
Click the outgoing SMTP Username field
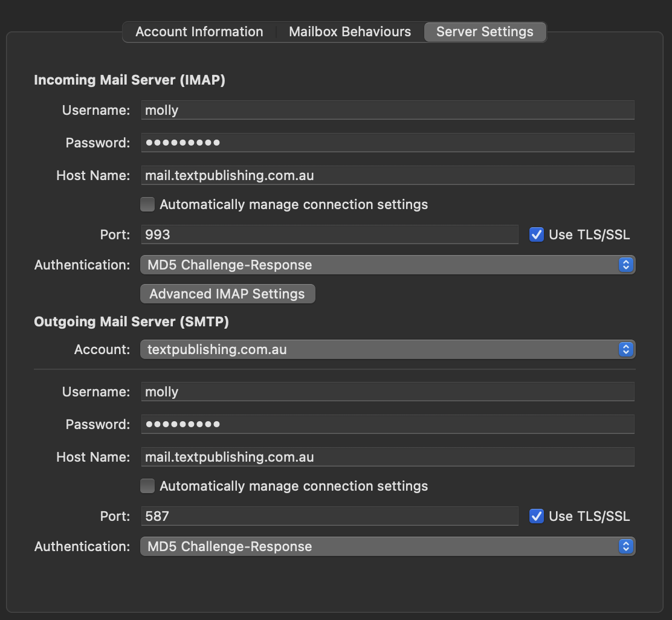(387, 392)
